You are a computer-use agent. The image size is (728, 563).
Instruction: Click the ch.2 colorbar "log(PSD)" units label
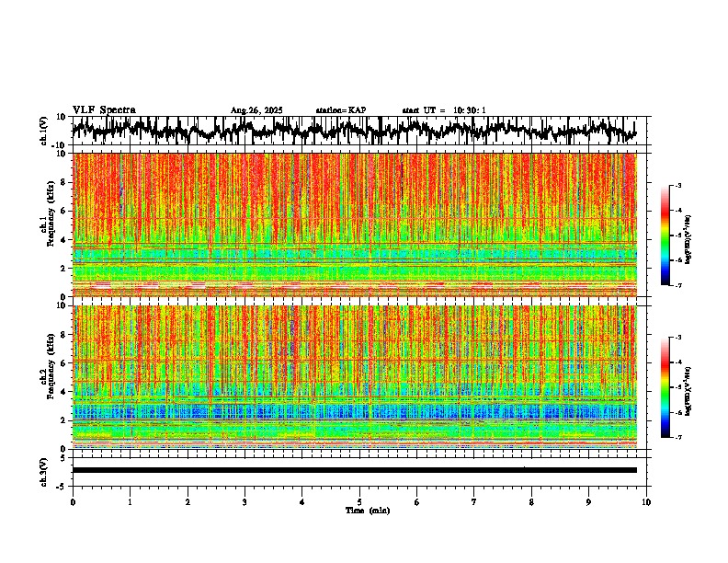[x=688, y=391]
